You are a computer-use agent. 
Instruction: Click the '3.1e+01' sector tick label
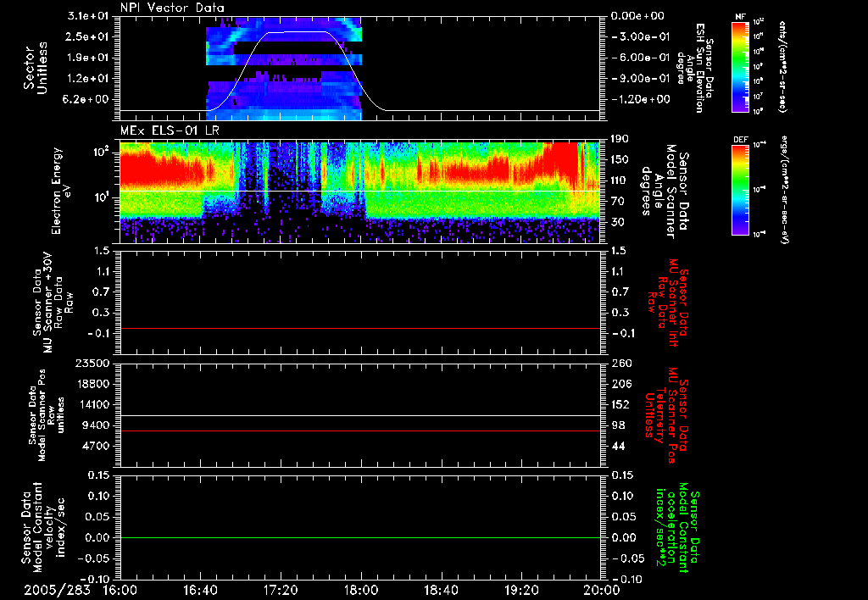[x=87, y=16]
